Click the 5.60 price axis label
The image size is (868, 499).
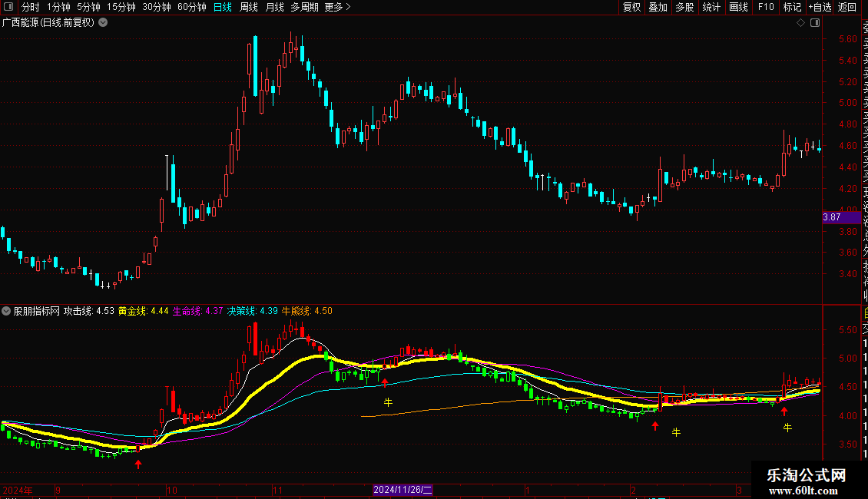(847, 38)
